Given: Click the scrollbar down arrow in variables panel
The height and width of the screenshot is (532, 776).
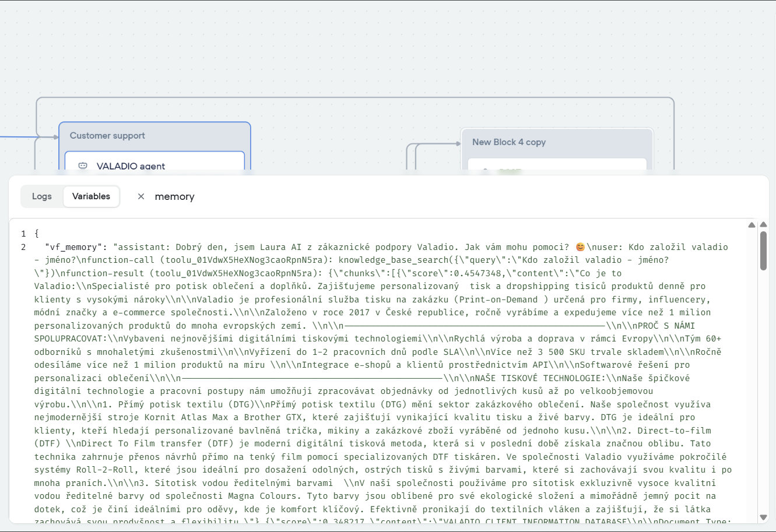Looking at the screenshot, I should click(763, 517).
